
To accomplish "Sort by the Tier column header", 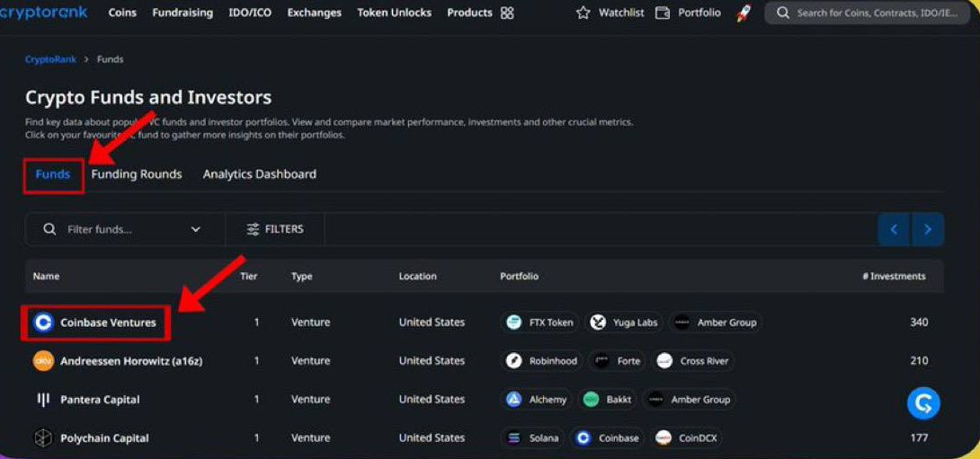I will 249,276.
